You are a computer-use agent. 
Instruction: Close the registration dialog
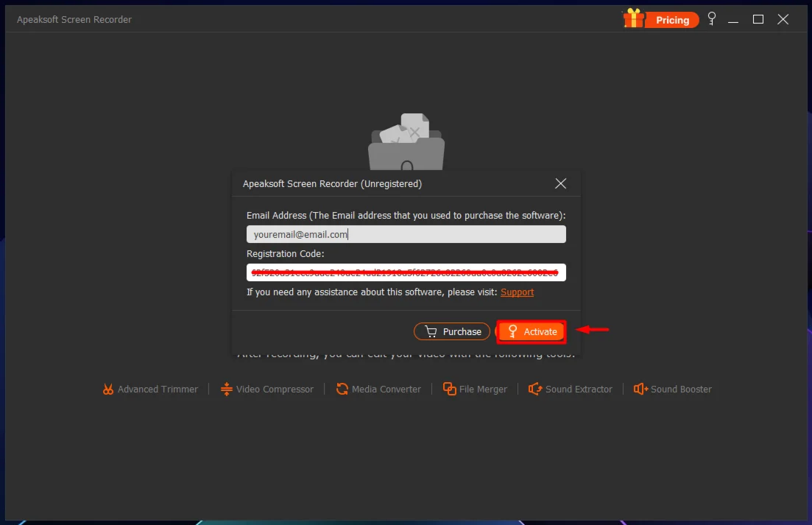560,183
